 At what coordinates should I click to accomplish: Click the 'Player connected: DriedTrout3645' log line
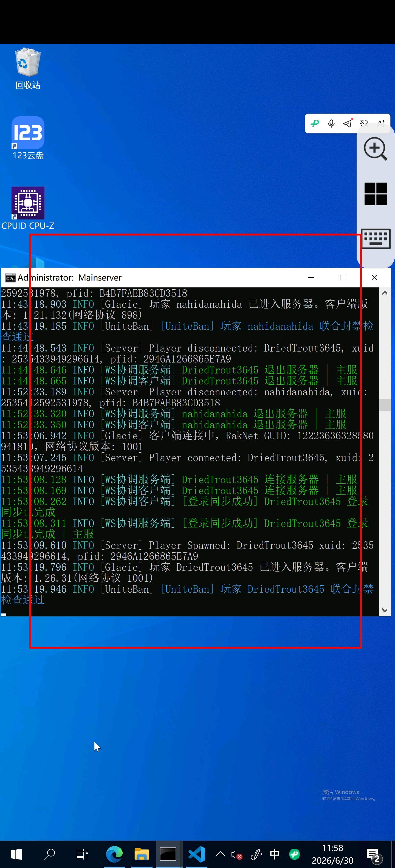tap(188, 463)
